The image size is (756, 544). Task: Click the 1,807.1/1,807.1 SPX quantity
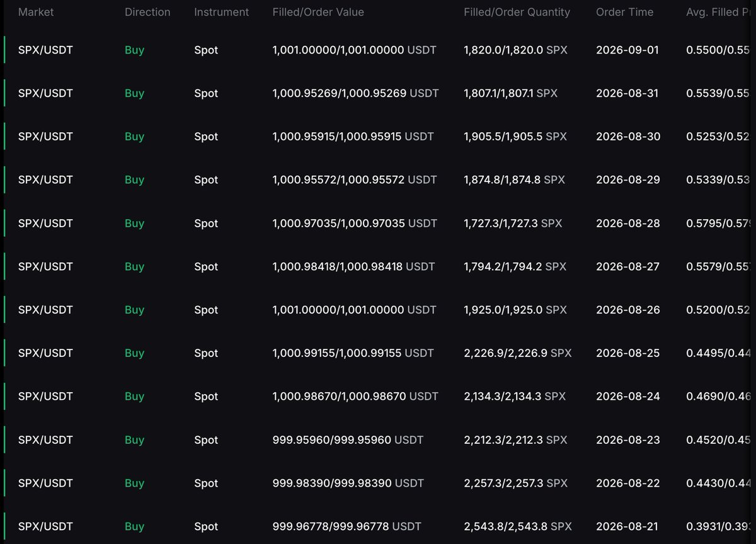510,93
